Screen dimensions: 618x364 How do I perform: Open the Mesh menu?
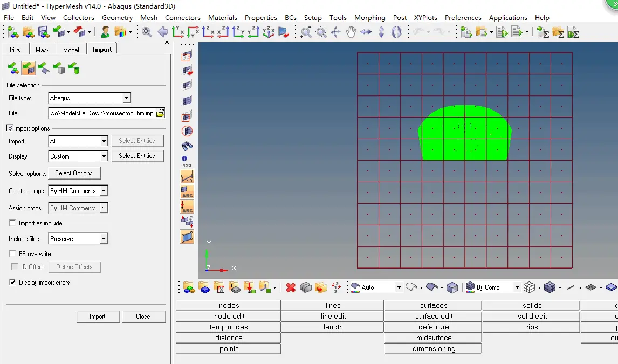[x=149, y=18]
